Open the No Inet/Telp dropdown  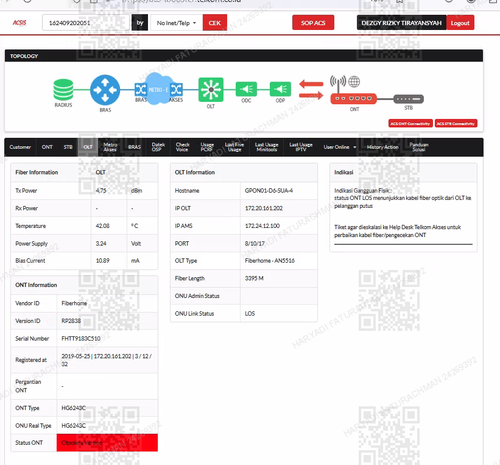point(176,23)
